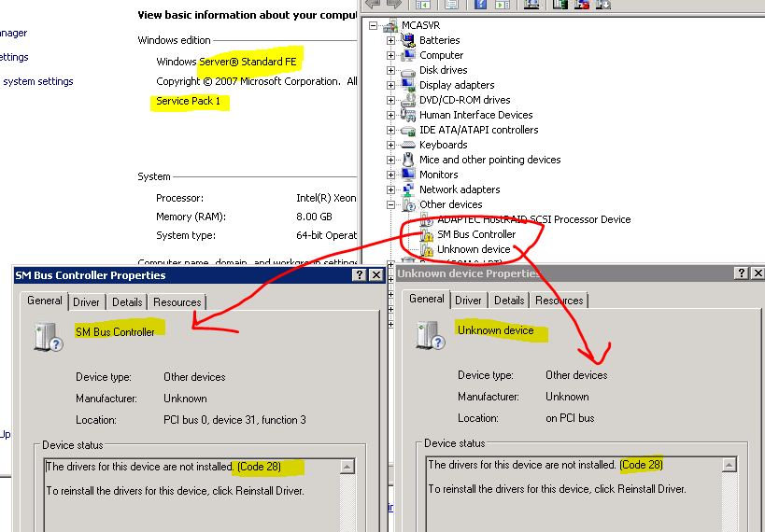Click the MCASVR root computer icon
Screen dimensions: 765x532
click(x=390, y=25)
